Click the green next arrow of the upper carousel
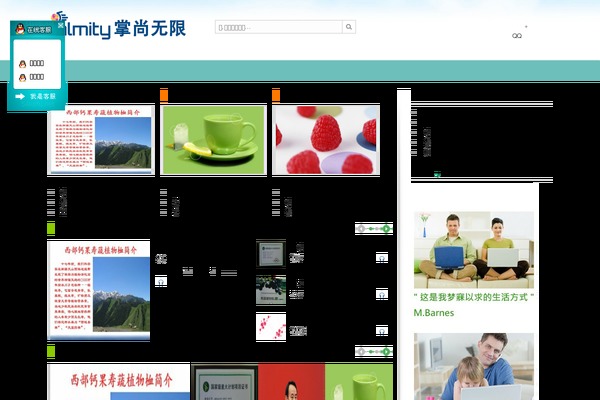 [386, 229]
